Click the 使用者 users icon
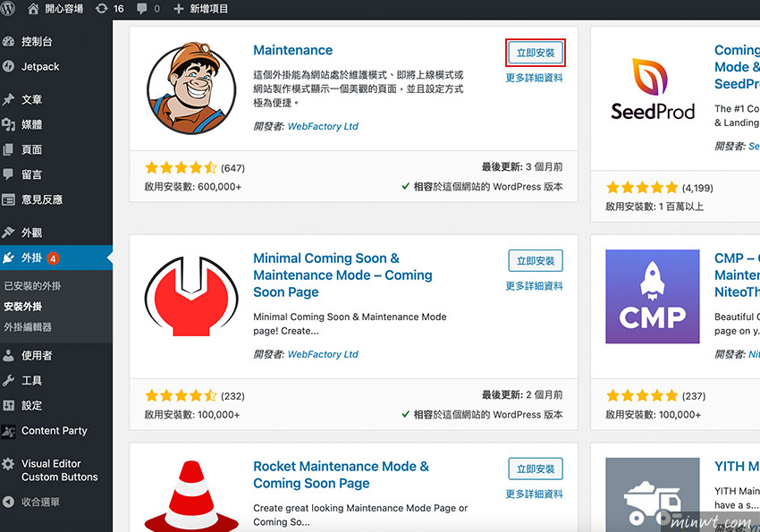Screen dimensions: 760x532 (8, 356)
